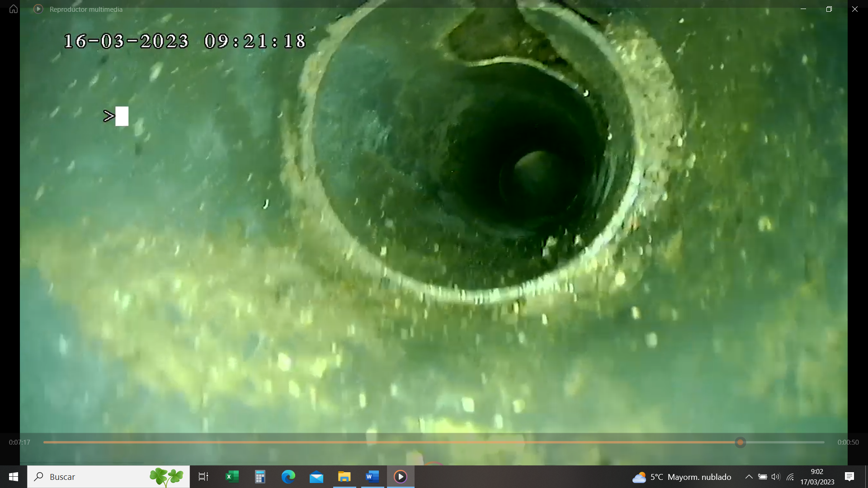Open the Windows Start menu
This screenshot has height=488, width=868.
click(x=14, y=477)
